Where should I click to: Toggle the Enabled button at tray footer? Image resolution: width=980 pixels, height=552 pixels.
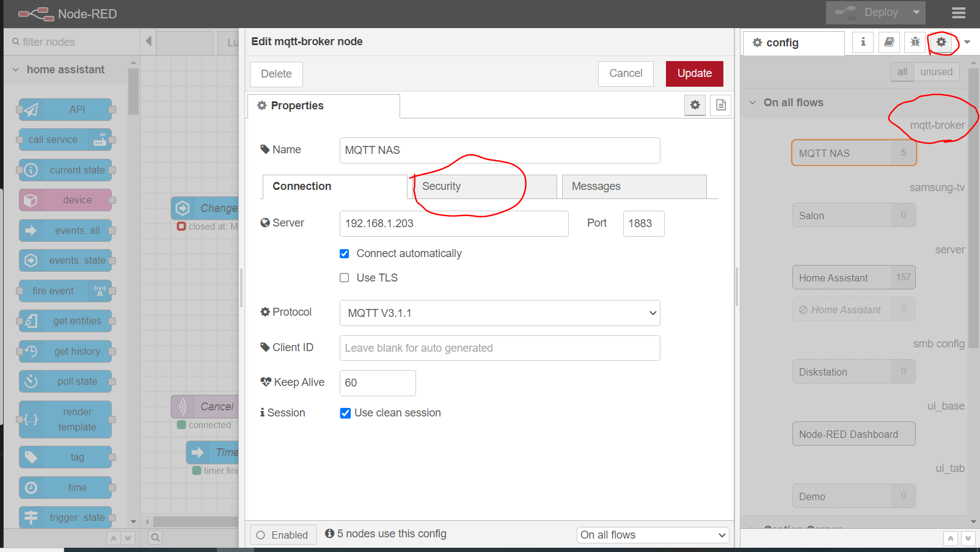(x=283, y=535)
